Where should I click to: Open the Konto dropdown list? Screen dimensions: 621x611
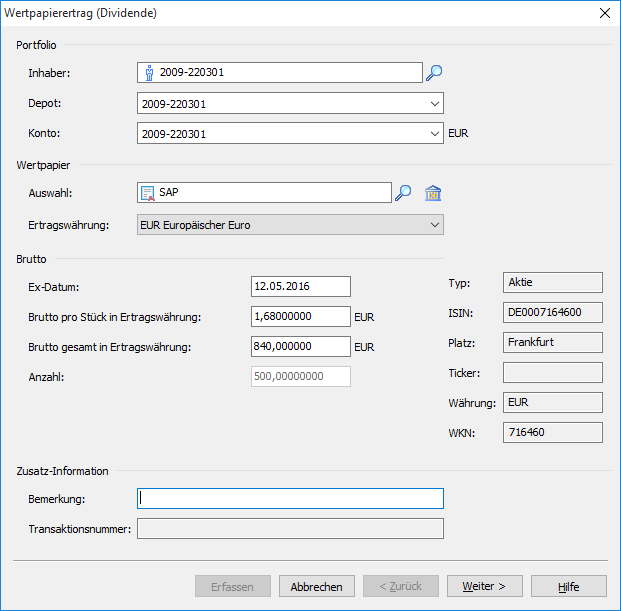coord(434,133)
